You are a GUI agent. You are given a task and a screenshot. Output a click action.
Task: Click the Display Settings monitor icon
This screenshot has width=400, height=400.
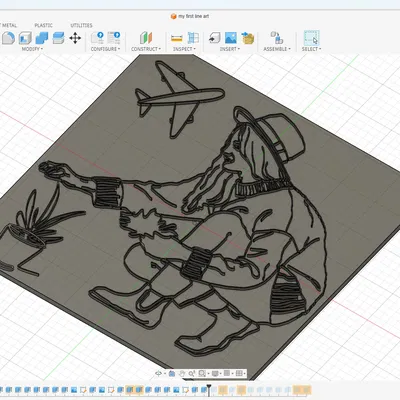pos(215,374)
